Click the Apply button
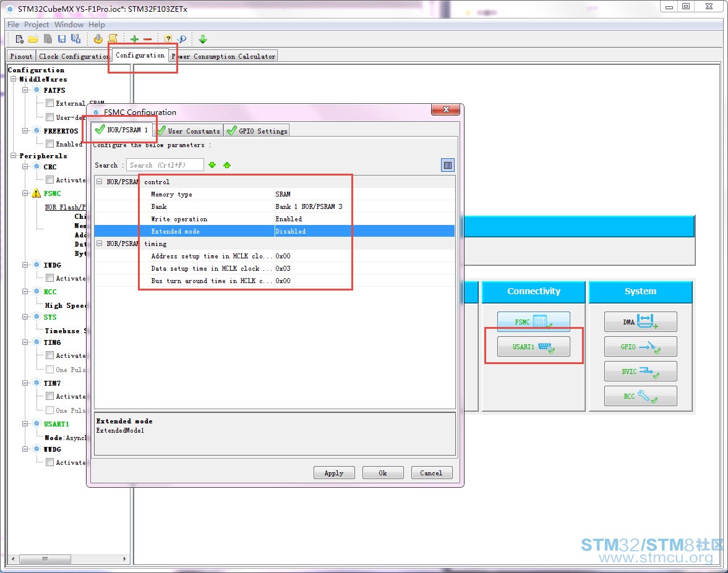Screen dimensions: 728x573 [334, 473]
